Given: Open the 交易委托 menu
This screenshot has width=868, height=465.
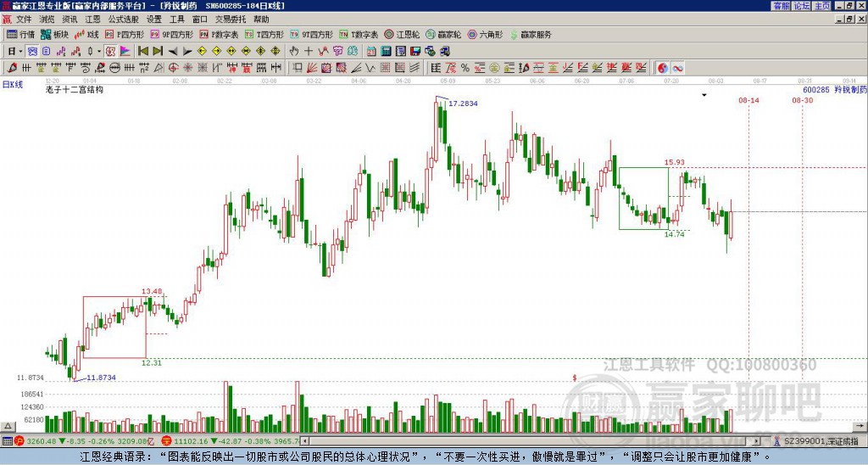Looking at the screenshot, I should pyautogui.click(x=230, y=20).
